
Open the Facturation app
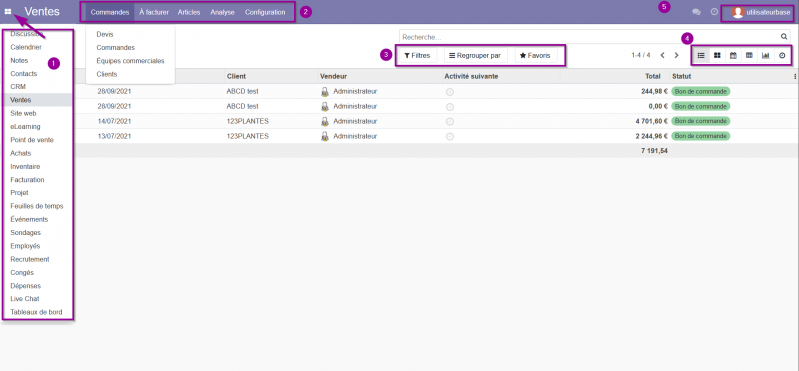click(x=27, y=180)
